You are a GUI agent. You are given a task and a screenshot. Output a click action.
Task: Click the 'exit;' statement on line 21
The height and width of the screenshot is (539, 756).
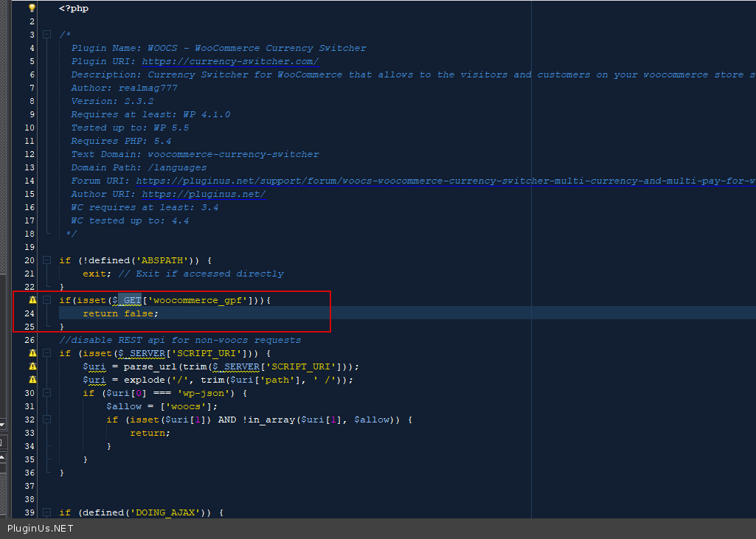[x=97, y=274]
